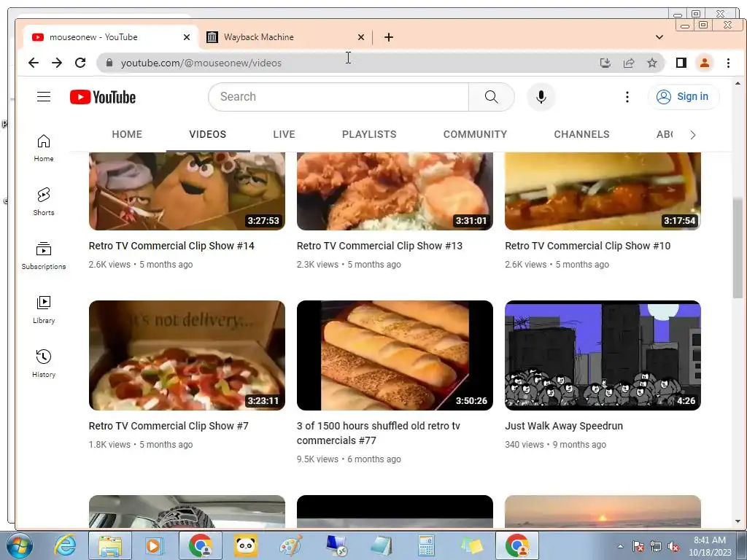The width and height of the screenshot is (747, 560).
Task: Show more channel tabs with right chevron
Action: [693, 135]
